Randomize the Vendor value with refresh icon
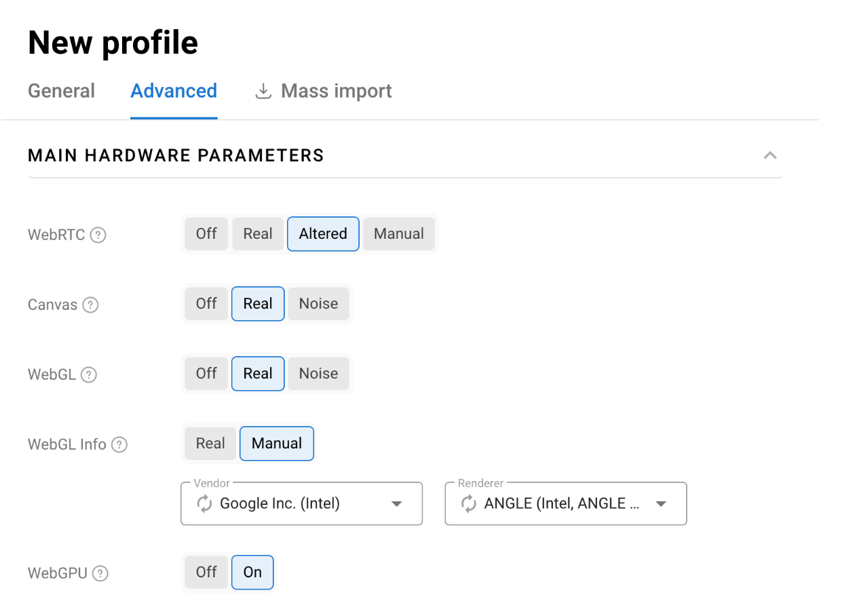The height and width of the screenshot is (616, 859). tap(204, 503)
